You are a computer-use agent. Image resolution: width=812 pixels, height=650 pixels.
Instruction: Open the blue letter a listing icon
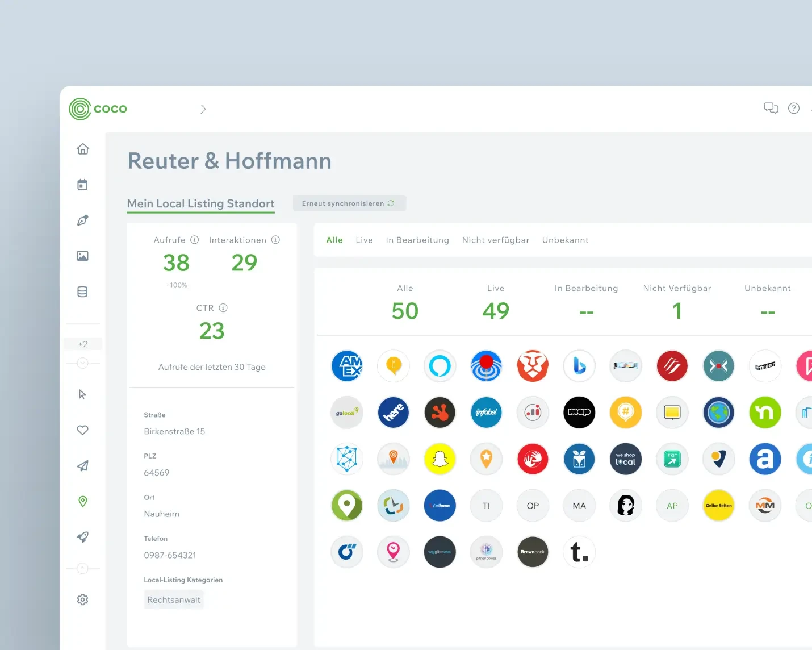(765, 459)
